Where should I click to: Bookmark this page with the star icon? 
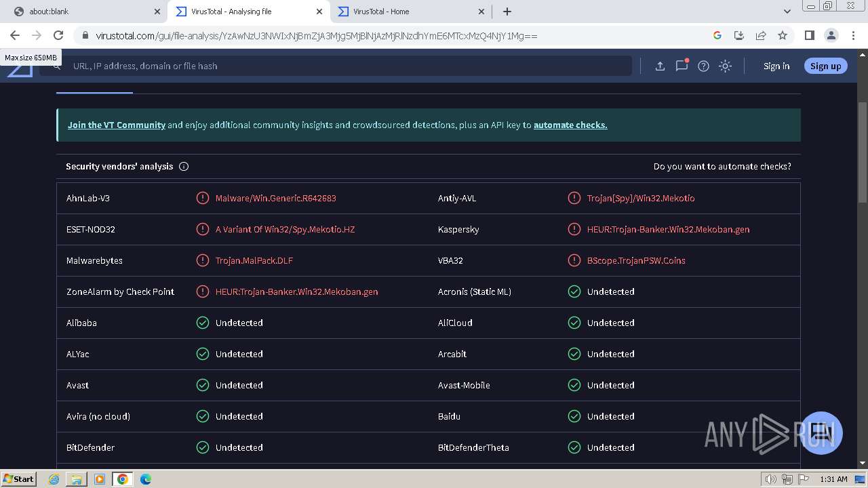click(x=783, y=35)
